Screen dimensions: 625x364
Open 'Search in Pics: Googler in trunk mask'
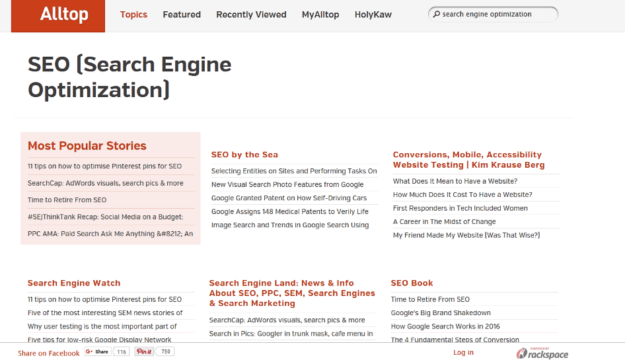click(291, 334)
